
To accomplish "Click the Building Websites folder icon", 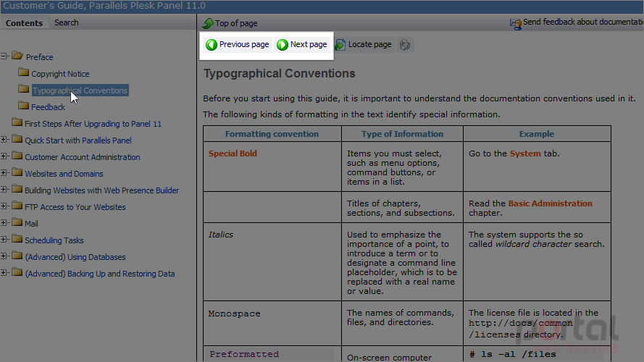I will [x=17, y=189].
